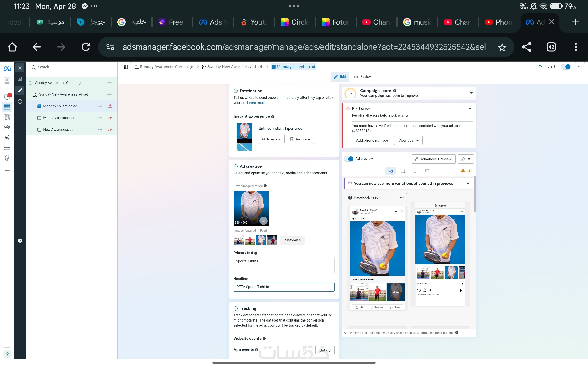This screenshot has width=588, height=367.
Task: Collapse the Fix 1 error section
Action: pos(470,109)
